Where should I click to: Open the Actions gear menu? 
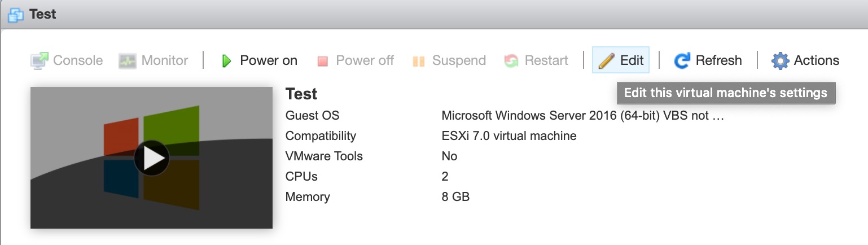[781, 60]
